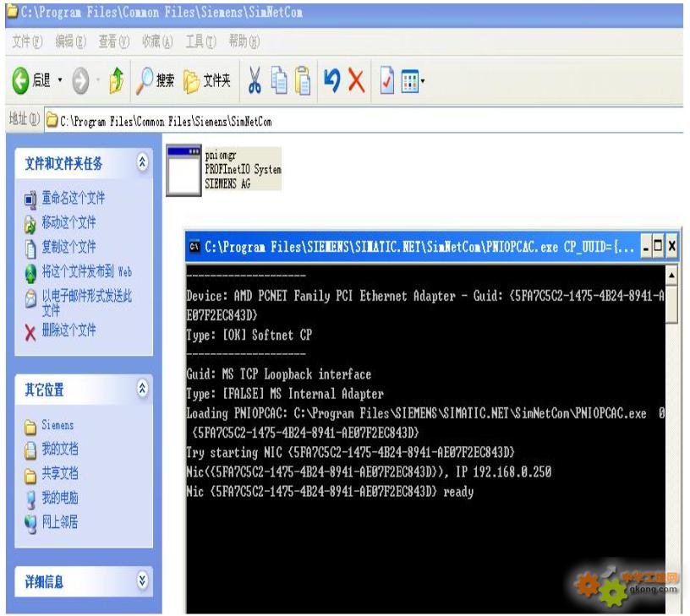Toggle the Folders (文件夹) pane
Screen dimensions: 690x616
(x=207, y=81)
